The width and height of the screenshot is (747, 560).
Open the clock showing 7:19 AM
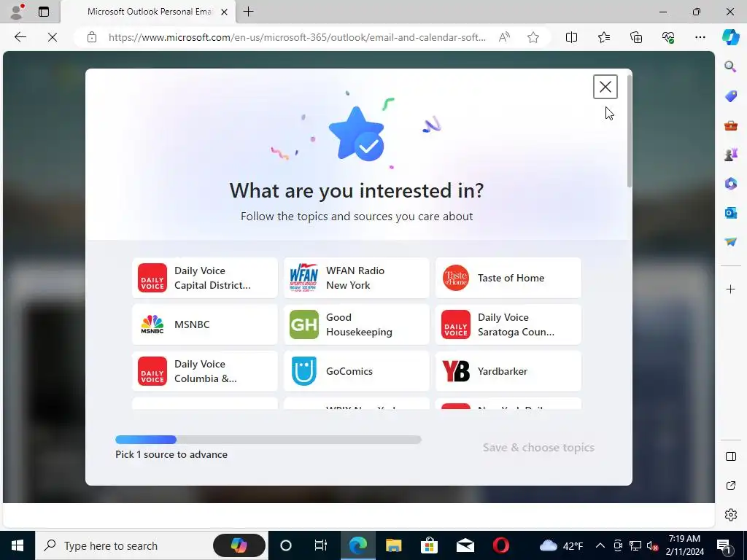684,545
